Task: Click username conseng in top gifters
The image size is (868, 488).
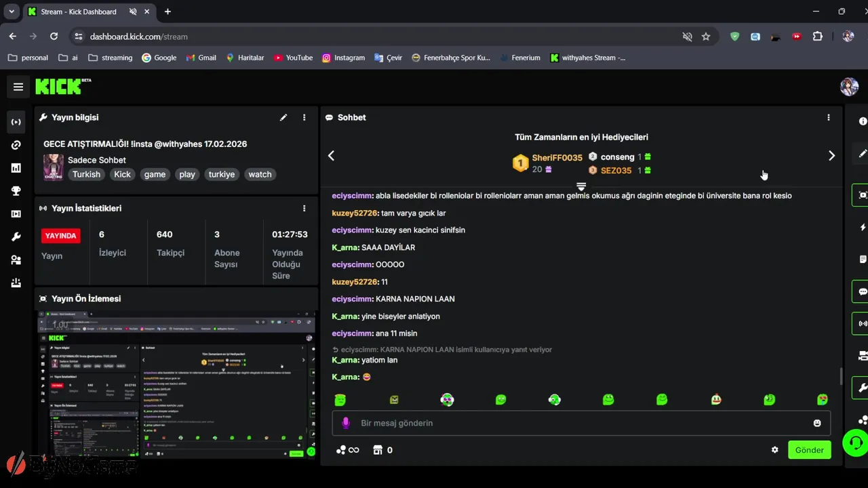Action: (618, 157)
